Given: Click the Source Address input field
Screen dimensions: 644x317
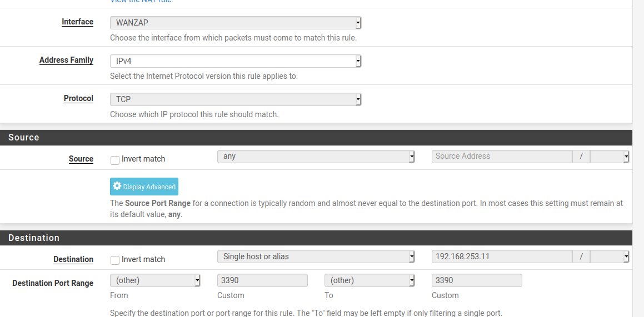Looking at the screenshot, I should tap(502, 157).
